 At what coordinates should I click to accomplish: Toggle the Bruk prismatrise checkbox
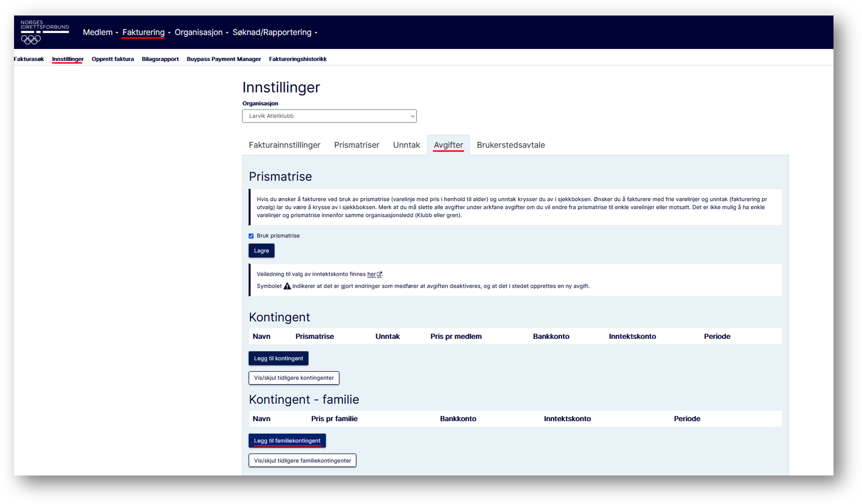[x=251, y=236]
